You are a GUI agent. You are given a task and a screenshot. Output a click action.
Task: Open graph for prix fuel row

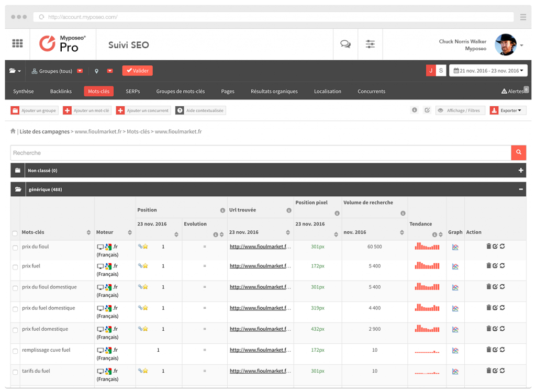click(455, 266)
